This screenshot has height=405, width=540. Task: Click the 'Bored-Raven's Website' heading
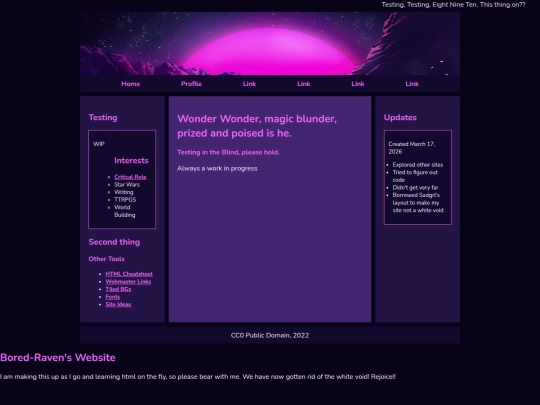[x=58, y=357]
